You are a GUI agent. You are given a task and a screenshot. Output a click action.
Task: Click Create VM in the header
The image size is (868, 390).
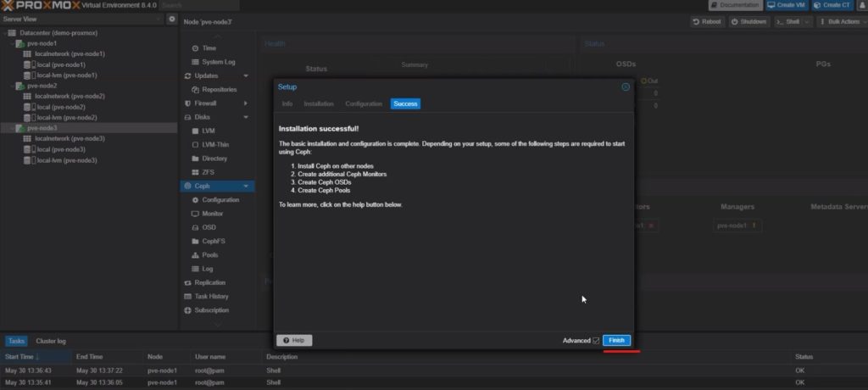pos(786,5)
